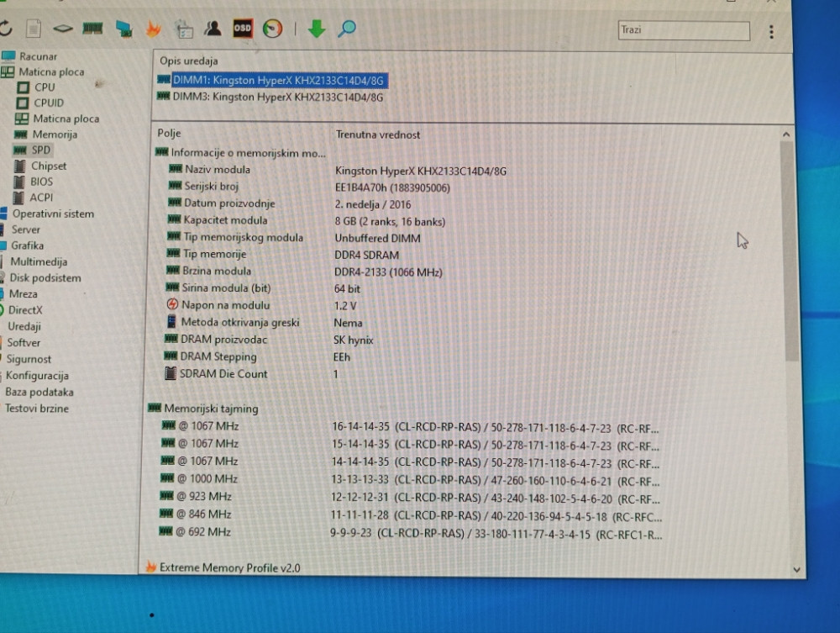The width and height of the screenshot is (840, 633).
Task: Select the Baza podataka category
Action: (x=39, y=393)
